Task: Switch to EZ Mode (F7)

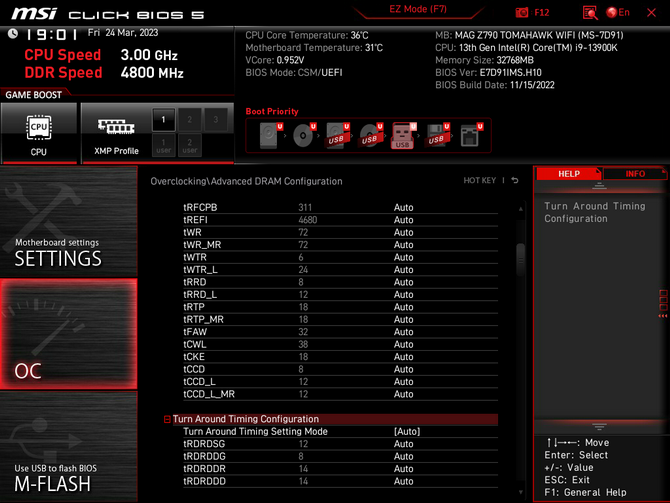Action: [x=418, y=9]
